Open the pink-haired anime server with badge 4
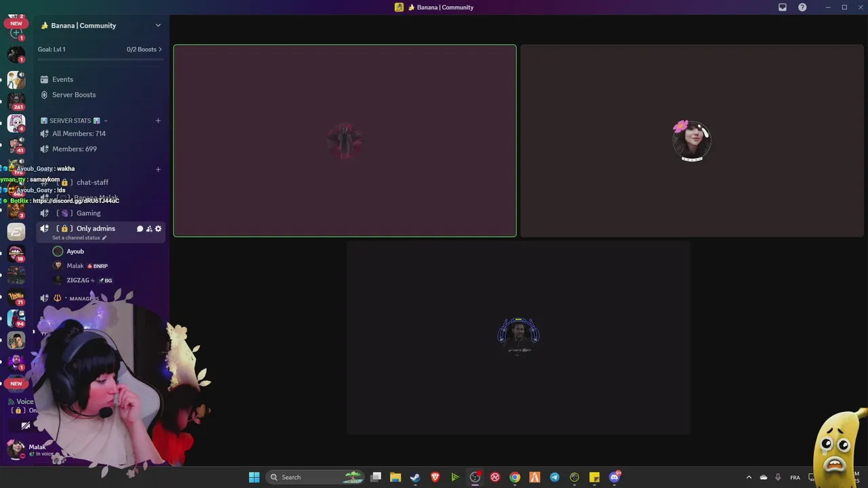The image size is (868, 488). tap(16, 123)
